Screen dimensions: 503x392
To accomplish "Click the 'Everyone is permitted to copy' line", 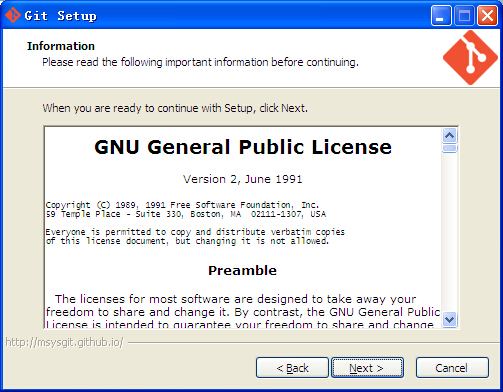I will [x=195, y=232].
